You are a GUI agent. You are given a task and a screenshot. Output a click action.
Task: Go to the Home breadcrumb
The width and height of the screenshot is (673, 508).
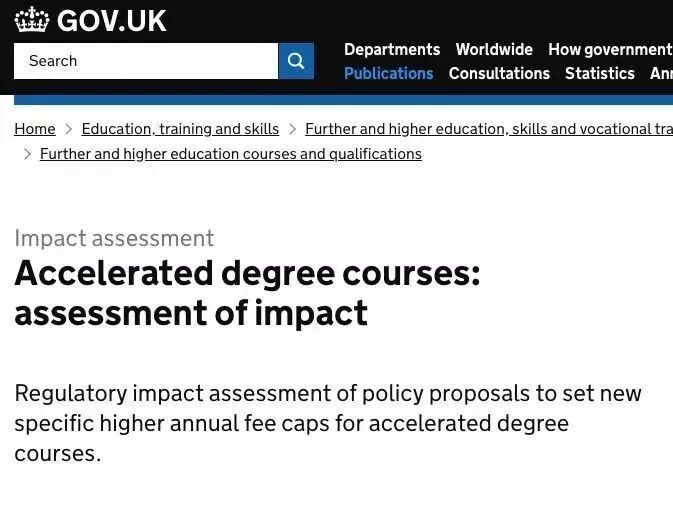point(35,129)
